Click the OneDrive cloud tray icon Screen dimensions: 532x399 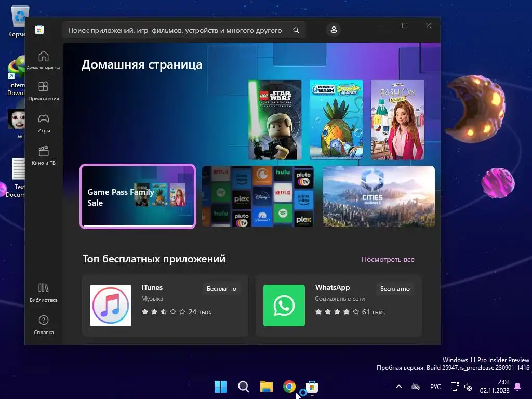[416, 387]
